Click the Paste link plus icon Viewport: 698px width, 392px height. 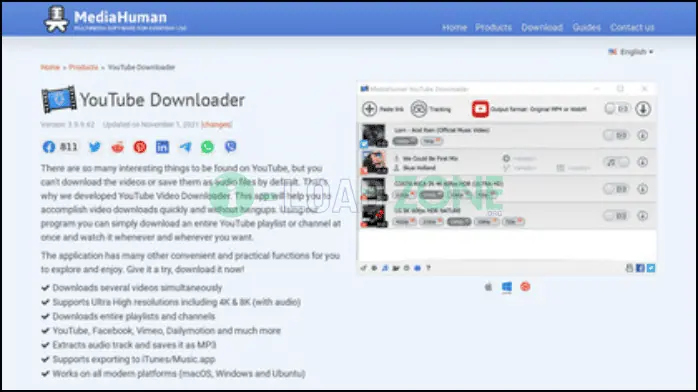[369, 109]
